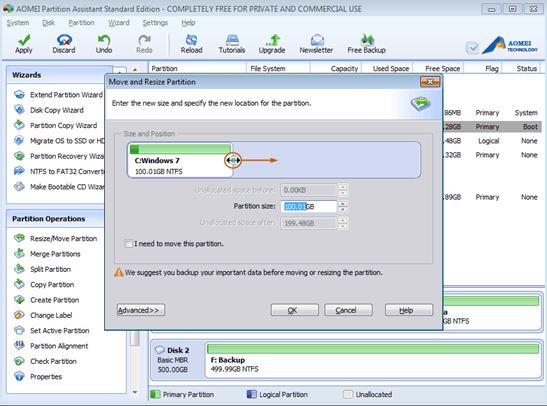
Task: Open Make Bootable CD Wizard
Action: pos(59,187)
